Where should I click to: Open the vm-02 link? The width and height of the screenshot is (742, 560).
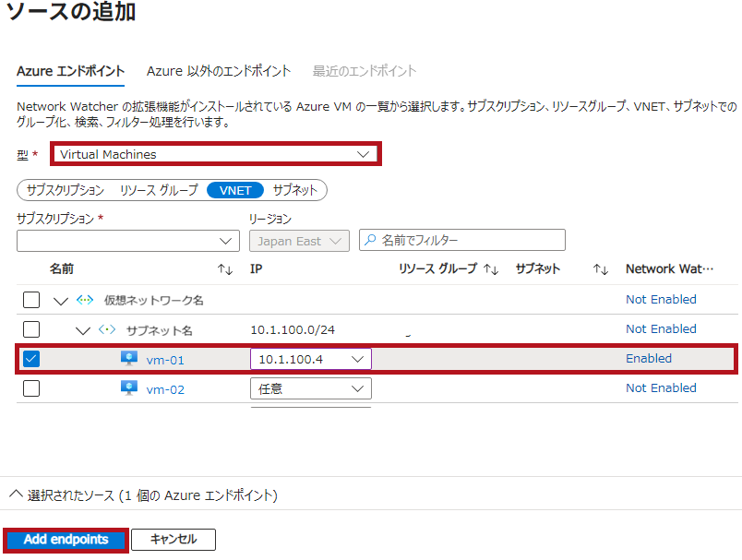coord(165,389)
